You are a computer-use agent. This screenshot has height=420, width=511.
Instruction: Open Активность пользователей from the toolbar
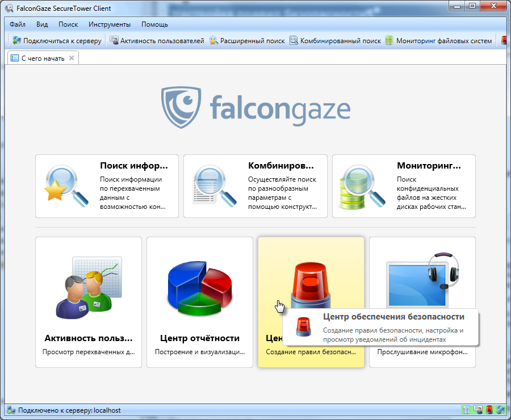157,41
